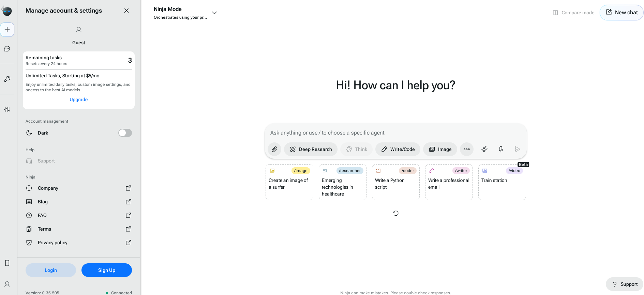The width and height of the screenshot is (644, 295).
Task: Open the chat history sidebar icon
Action: click(7, 49)
